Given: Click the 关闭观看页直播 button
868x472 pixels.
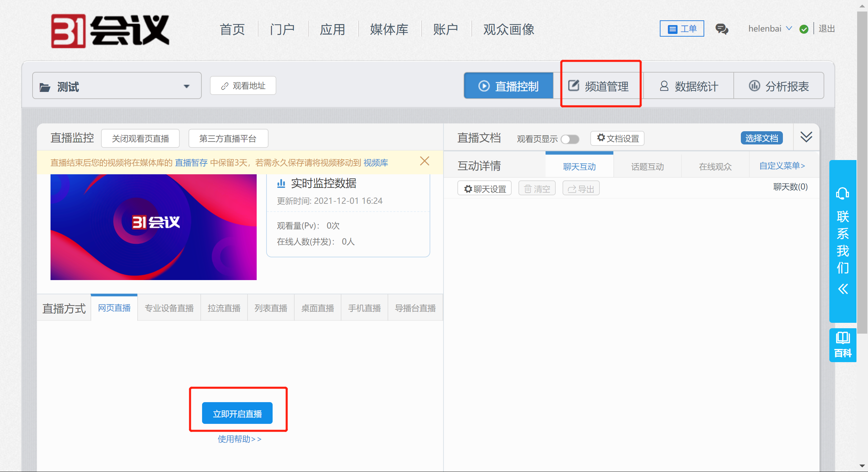Looking at the screenshot, I should [140, 138].
